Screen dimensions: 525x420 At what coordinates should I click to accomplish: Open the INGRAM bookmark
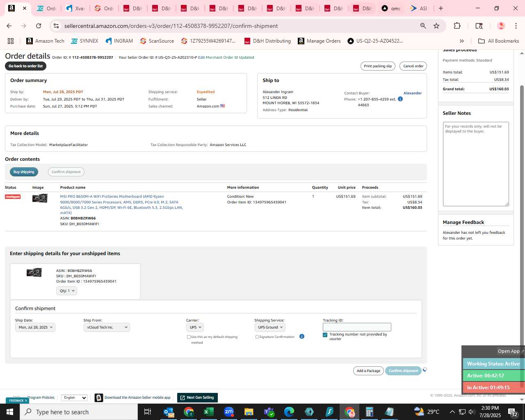point(119,41)
